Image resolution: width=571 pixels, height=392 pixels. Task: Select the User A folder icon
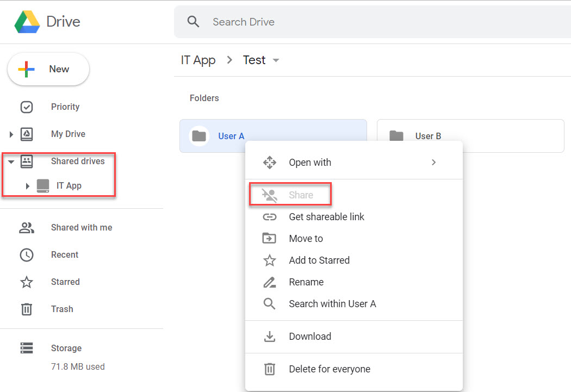[199, 135]
